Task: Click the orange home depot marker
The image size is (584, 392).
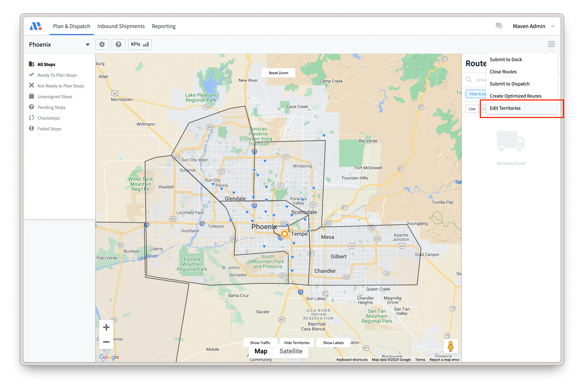Action: pyautogui.click(x=284, y=234)
